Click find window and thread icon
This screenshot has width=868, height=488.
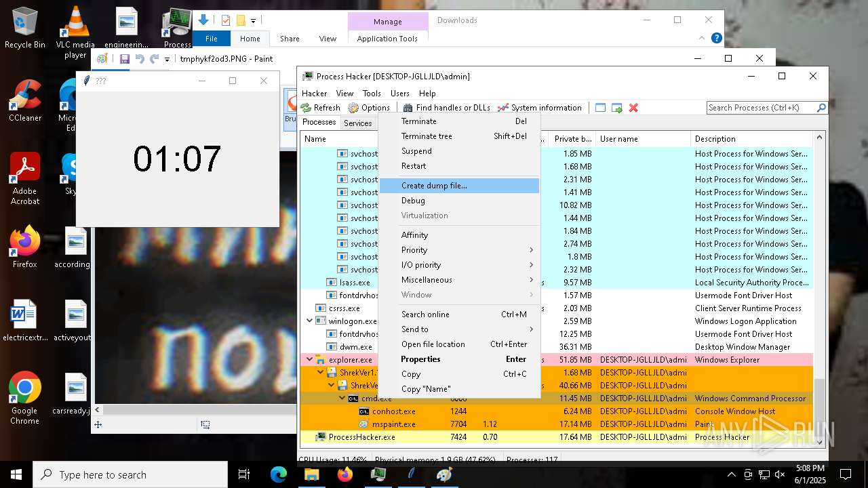[616, 108]
